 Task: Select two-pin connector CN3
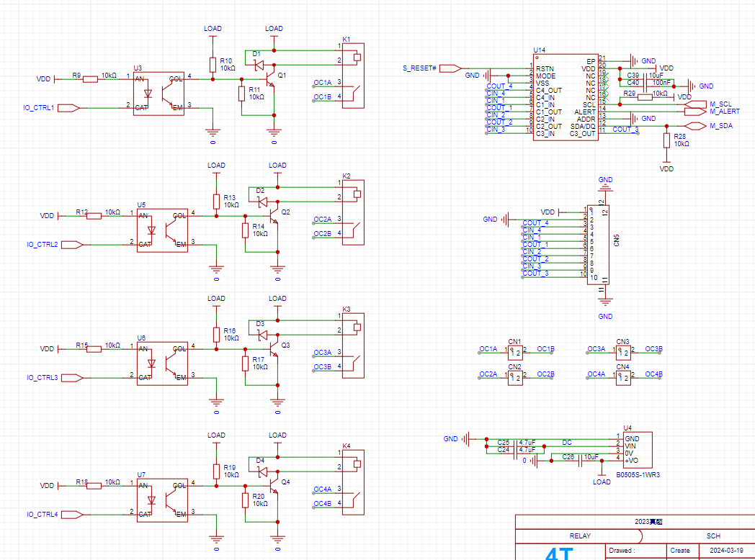(x=623, y=353)
